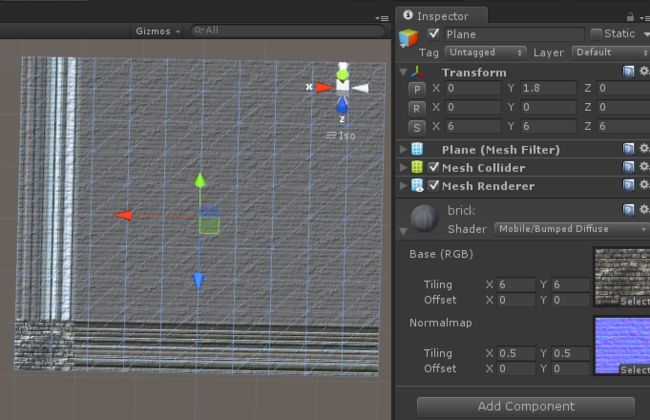Expand the Mesh Renderer component
Screen dimensions: 650x420
pyautogui.click(x=403, y=186)
